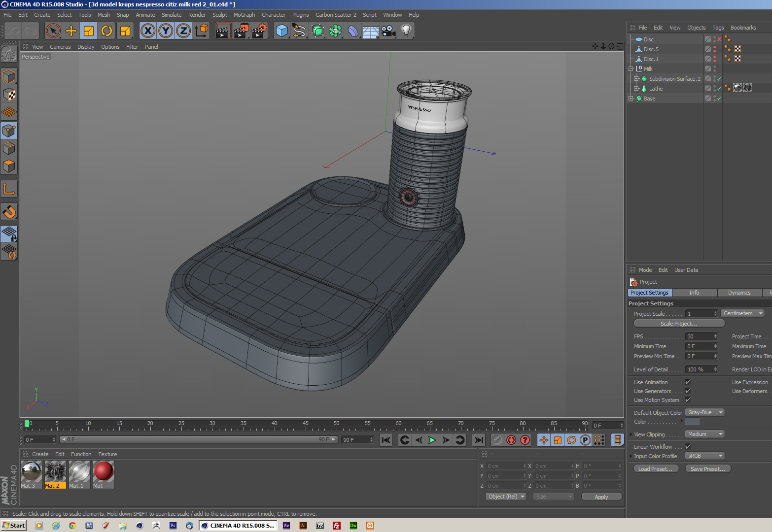Click the Scale Project... button
Screen dimensions: 772x532
[679, 324]
